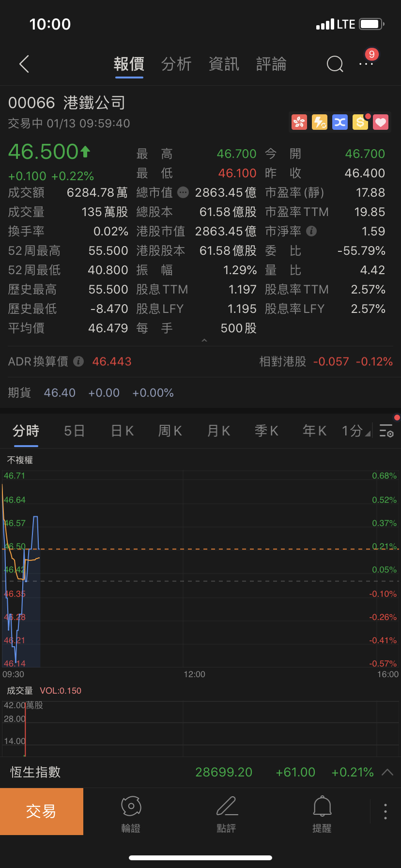Image resolution: width=401 pixels, height=868 pixels.
Task: Tap stock title 00066 港鐵公司
Action: point(67,102)
